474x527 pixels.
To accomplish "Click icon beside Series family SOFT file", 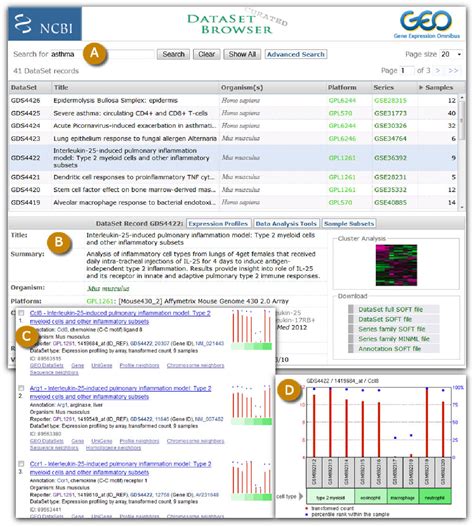I will [x=351, y=329].
